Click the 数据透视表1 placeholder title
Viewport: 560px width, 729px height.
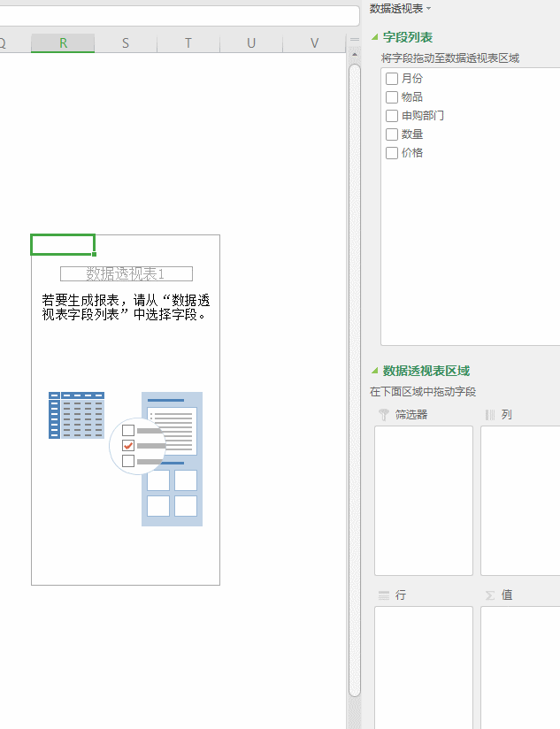[x=127, y=274]
